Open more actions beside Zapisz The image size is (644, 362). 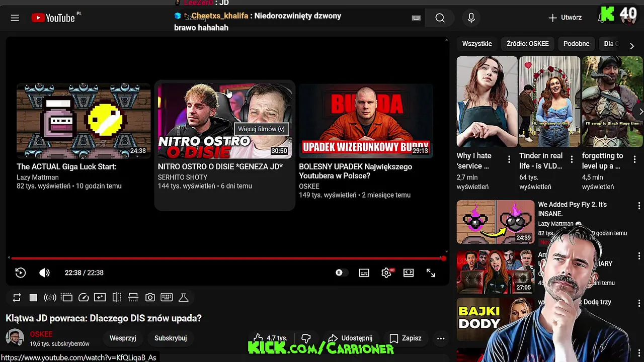pos(441,338)
